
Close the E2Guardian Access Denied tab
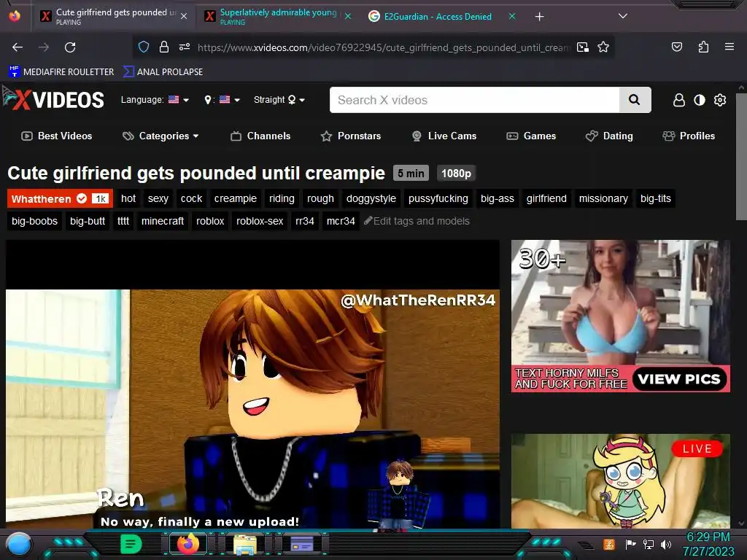pos(512,17)
